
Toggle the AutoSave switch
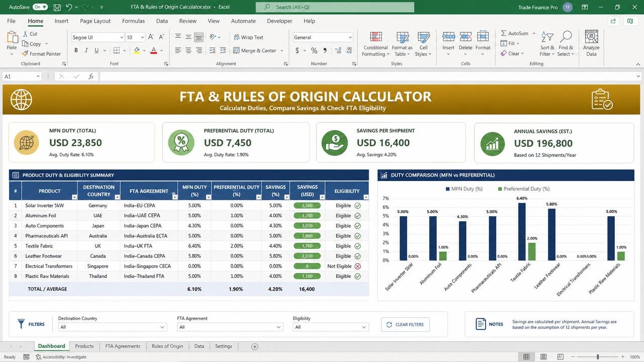[x=40, y=7]
